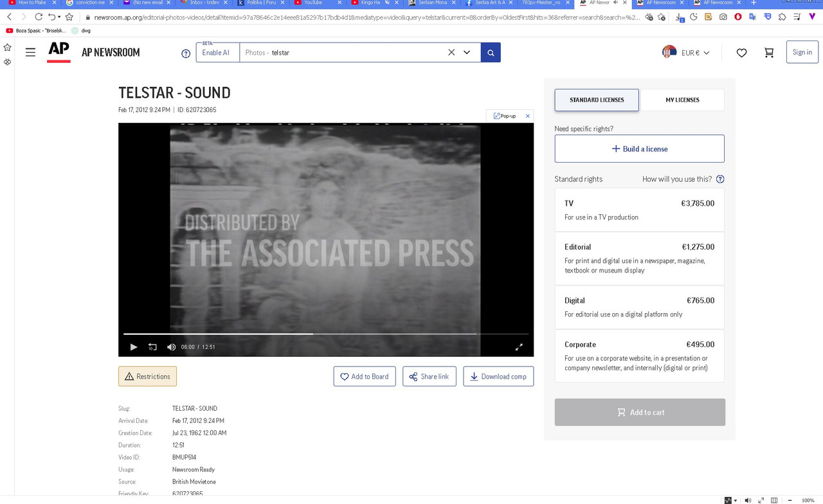Open browser downloads icon in toolbar

[x=679, y=17]
